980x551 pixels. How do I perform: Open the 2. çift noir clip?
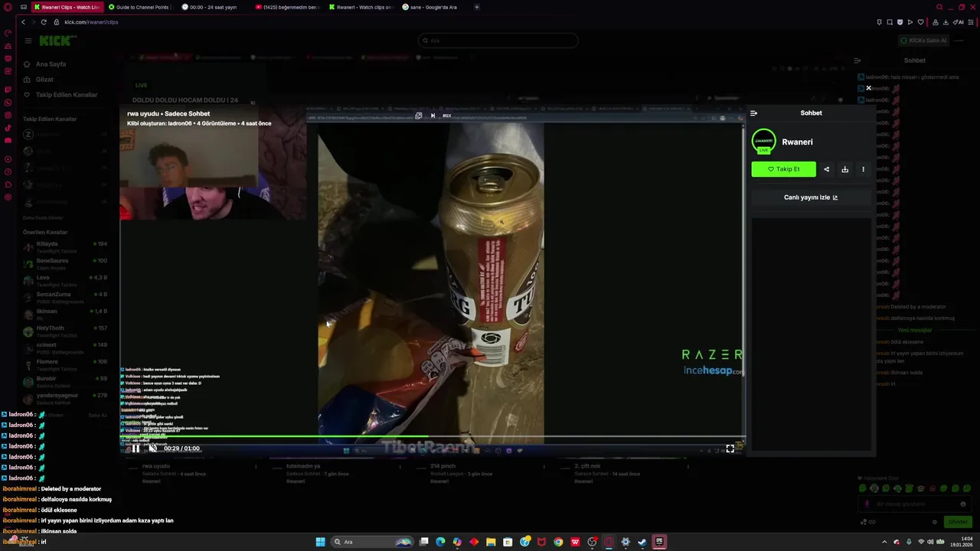[587, 466]
